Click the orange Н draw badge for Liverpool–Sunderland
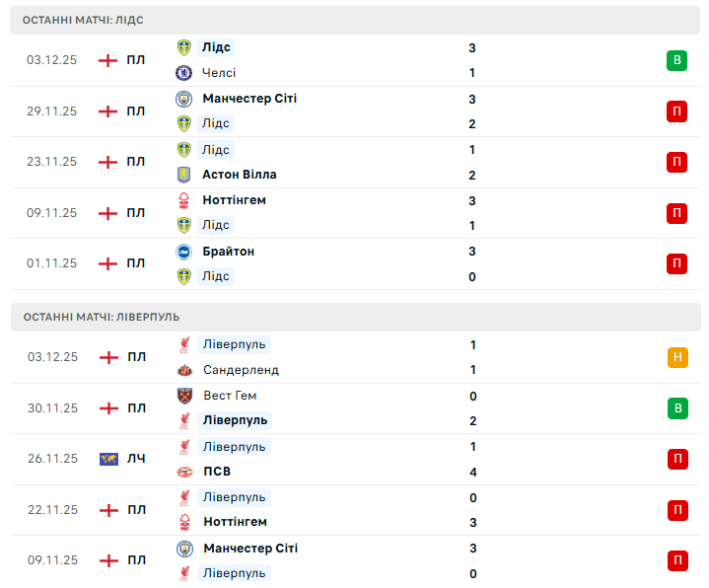Screen dimensions: 709x588 click(676, 357)
